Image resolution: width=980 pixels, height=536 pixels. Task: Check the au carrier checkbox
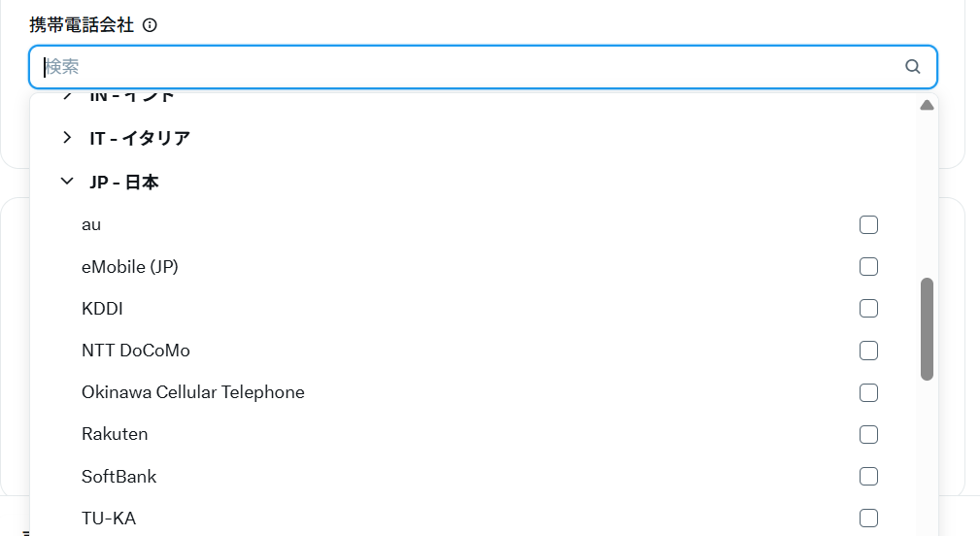click(x=868, y=225)
